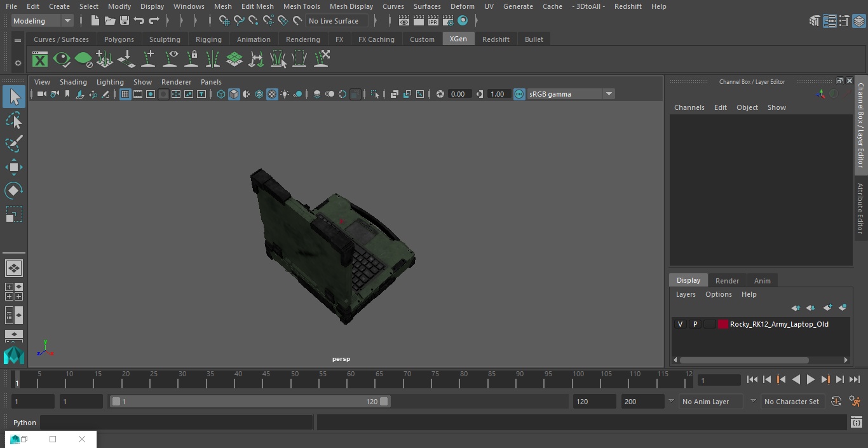Save the current scene icon
Screen dimensions: 868x448
tap(125, 21)
